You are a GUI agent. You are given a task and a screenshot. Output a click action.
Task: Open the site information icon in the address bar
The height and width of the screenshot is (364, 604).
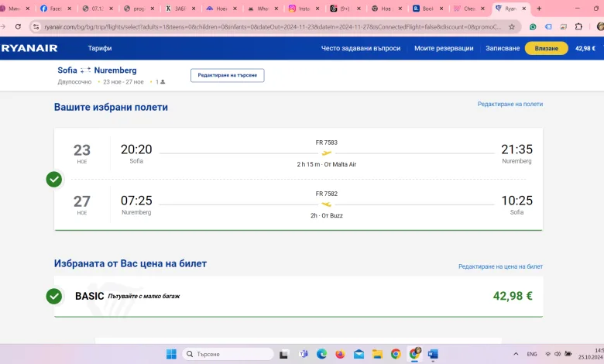36,26
